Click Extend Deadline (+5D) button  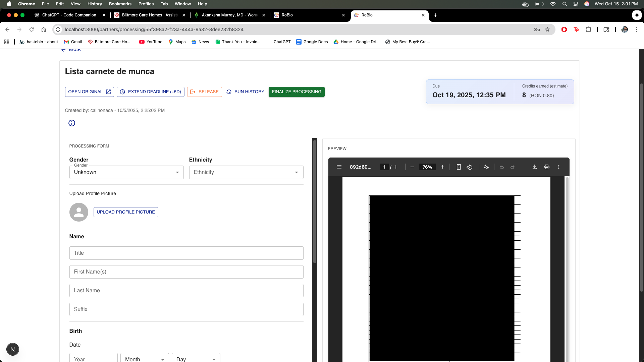coord(150,92)
